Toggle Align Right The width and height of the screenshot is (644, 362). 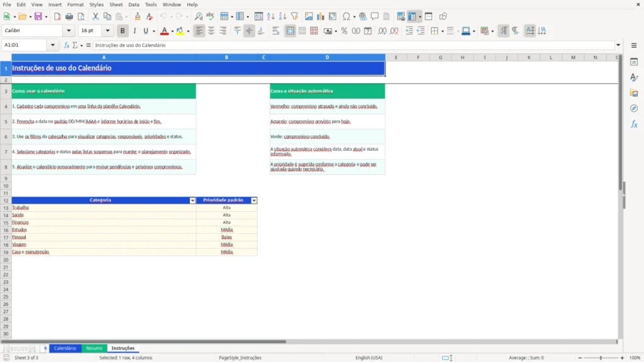click(x=223, y=31)
